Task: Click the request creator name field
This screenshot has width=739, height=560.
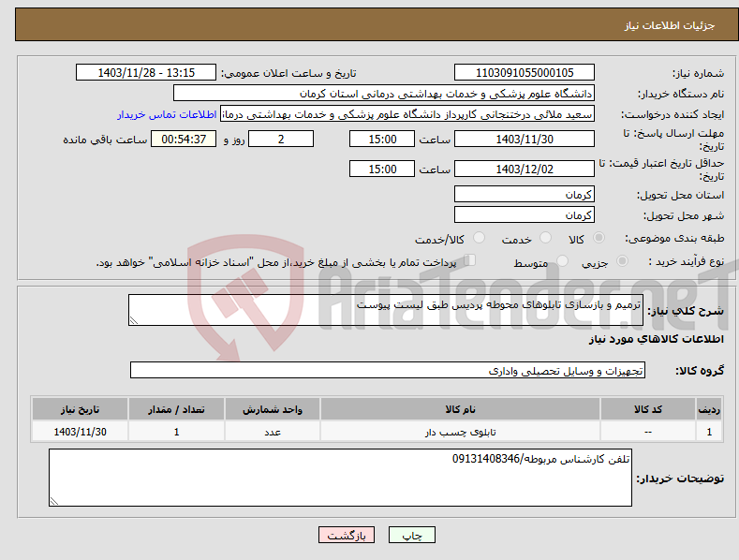Action: coord(407,114)
